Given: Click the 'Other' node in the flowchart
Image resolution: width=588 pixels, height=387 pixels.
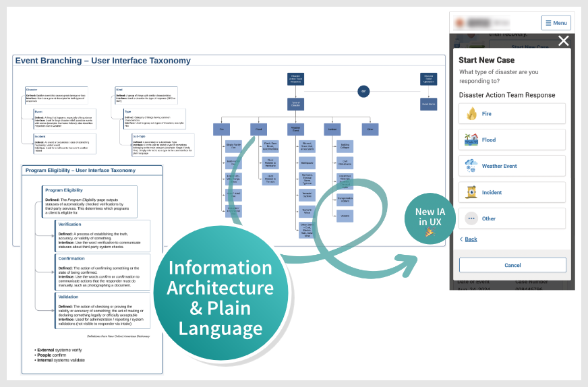Looking at the screenshot, I should click(x=370, y=129).
